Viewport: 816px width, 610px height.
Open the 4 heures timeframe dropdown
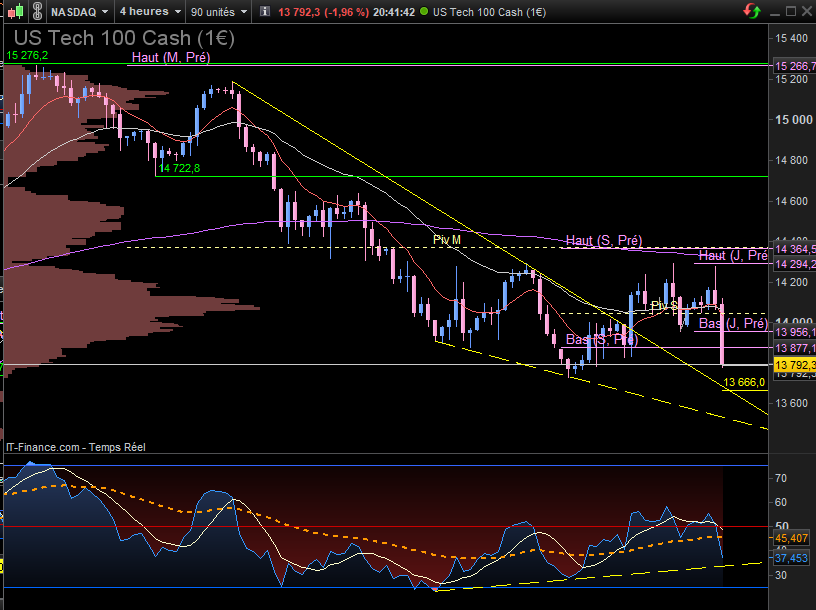coord(150,11)
